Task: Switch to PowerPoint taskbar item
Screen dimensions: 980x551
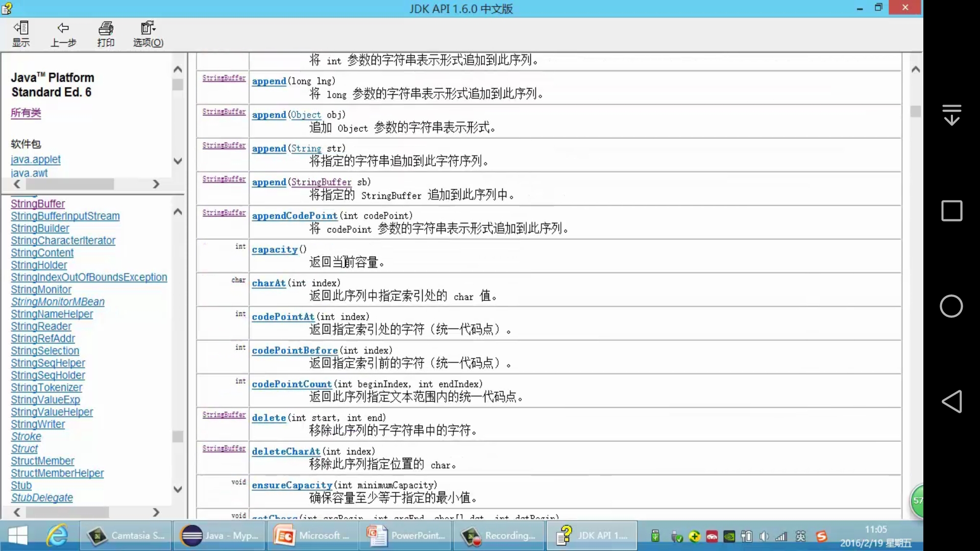Action: [x=406, y=536]
